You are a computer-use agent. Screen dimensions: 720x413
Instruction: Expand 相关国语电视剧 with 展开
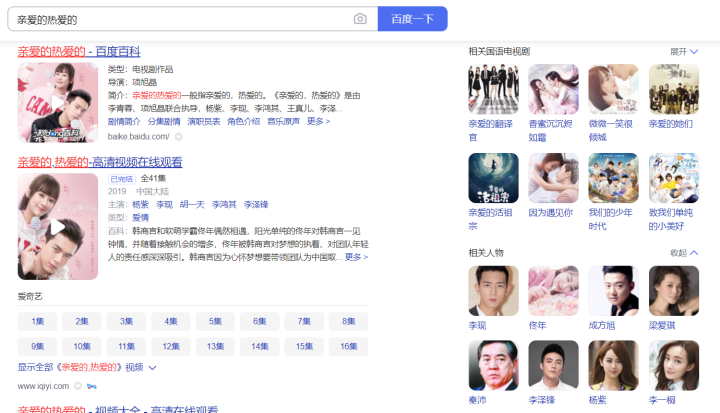point(684,51)
